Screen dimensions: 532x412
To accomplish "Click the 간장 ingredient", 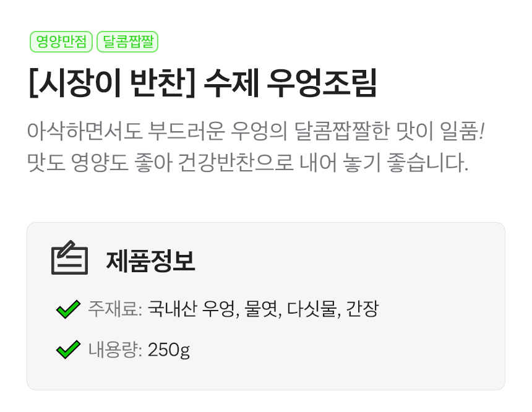I will 363,309.
